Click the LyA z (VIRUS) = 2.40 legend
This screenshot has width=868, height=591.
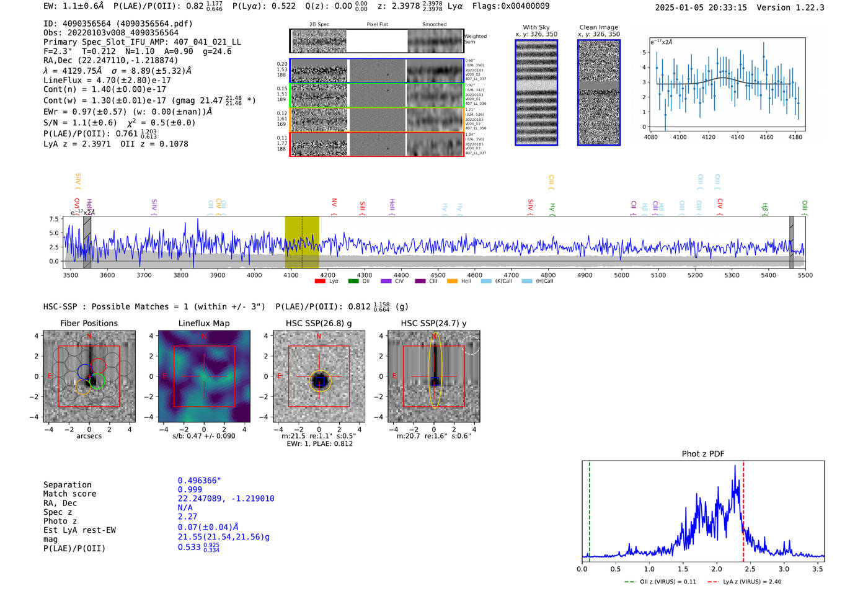click(x=745, y=582)
